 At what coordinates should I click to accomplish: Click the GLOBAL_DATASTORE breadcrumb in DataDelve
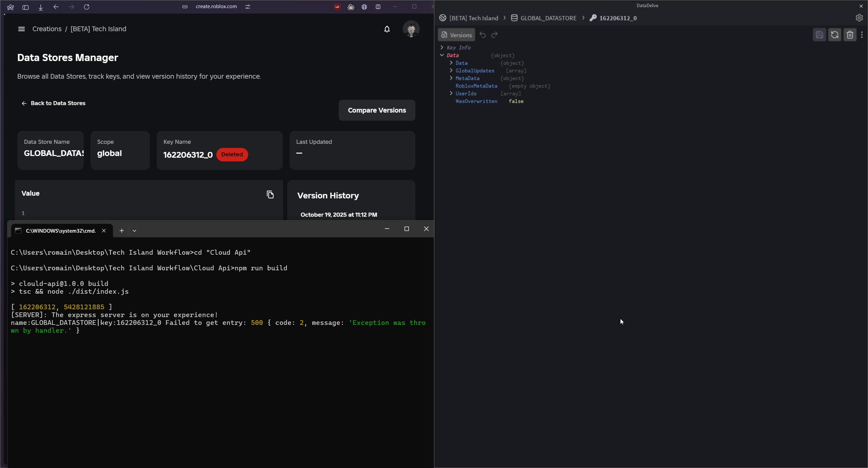click(544, 18)
